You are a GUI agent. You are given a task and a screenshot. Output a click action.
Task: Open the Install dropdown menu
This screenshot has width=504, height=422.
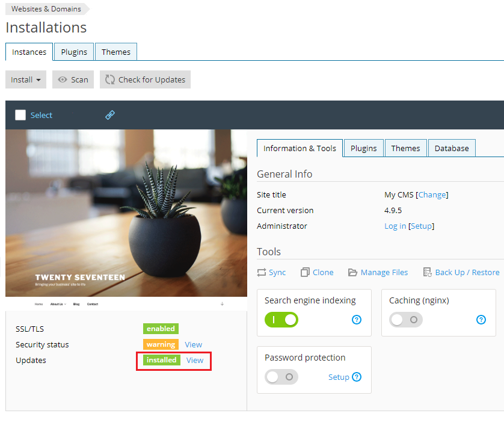pyautogui.click(x=26, y=79)
